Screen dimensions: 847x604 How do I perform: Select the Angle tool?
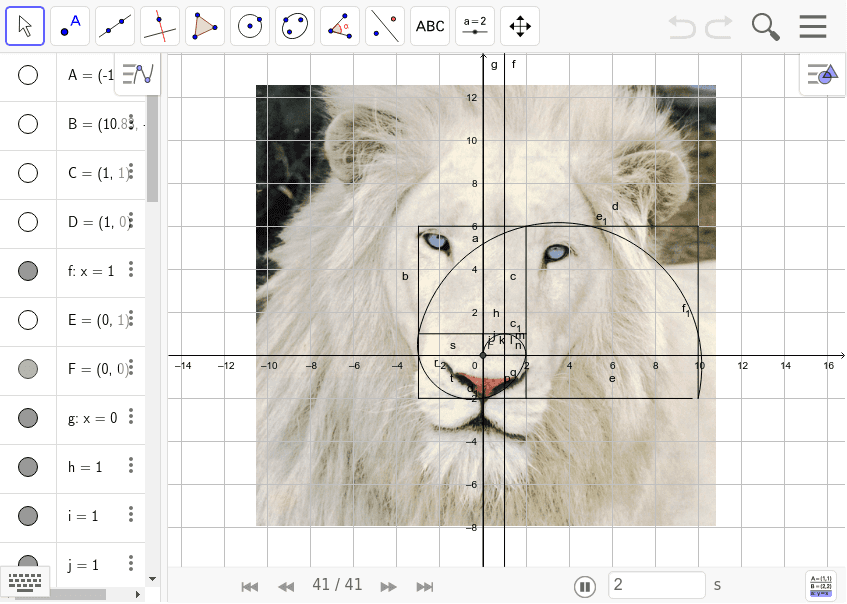click(340, 26)
